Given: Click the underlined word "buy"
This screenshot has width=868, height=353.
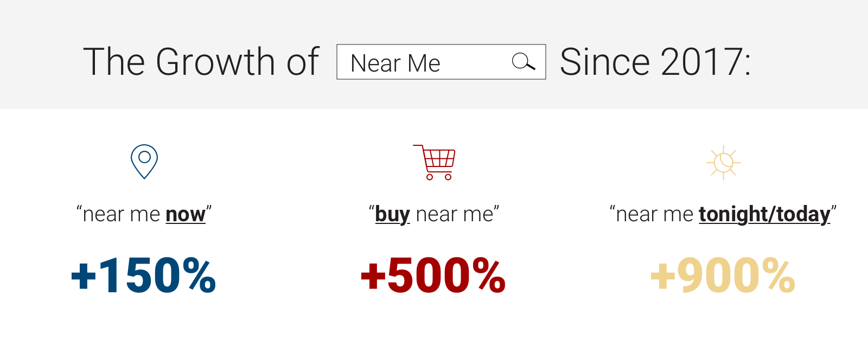Looking at the screenshot, I should tap(393, 215).
